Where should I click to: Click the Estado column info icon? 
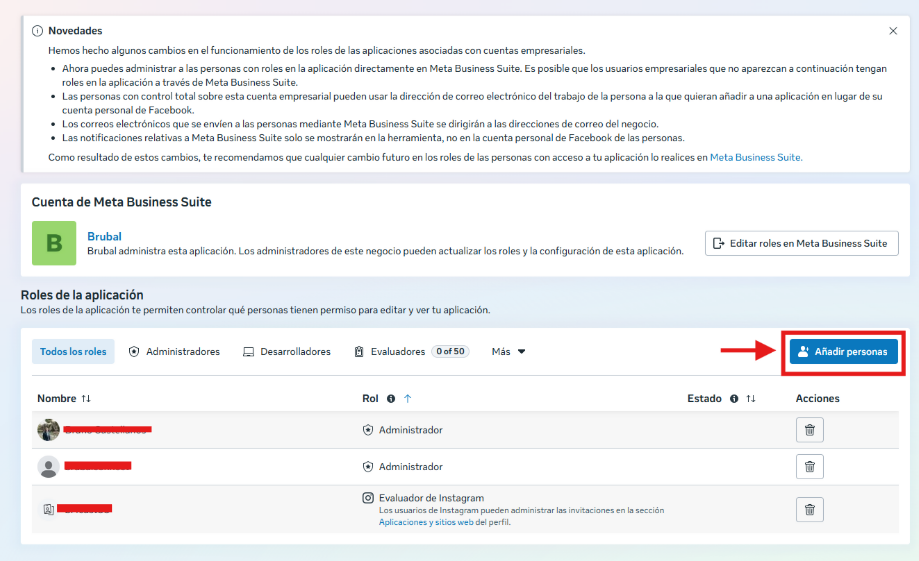(x=734, y=399)
